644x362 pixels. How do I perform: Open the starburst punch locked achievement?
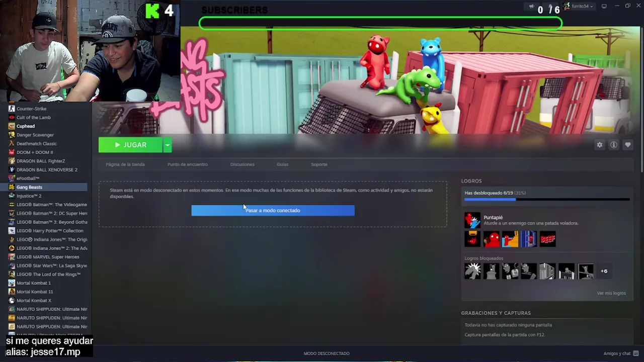472,271
